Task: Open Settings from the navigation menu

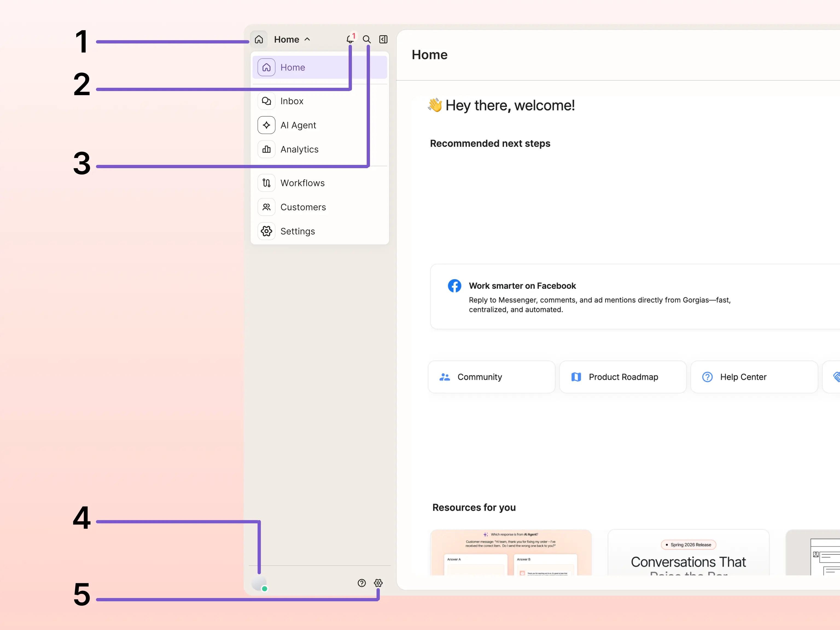Action: coord(320,231)
